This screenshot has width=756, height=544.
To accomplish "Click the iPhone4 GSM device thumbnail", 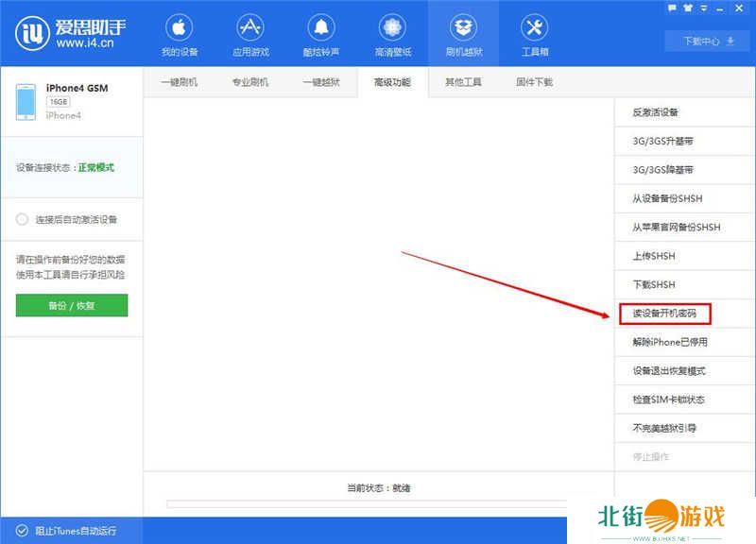I will click(26, 102).
